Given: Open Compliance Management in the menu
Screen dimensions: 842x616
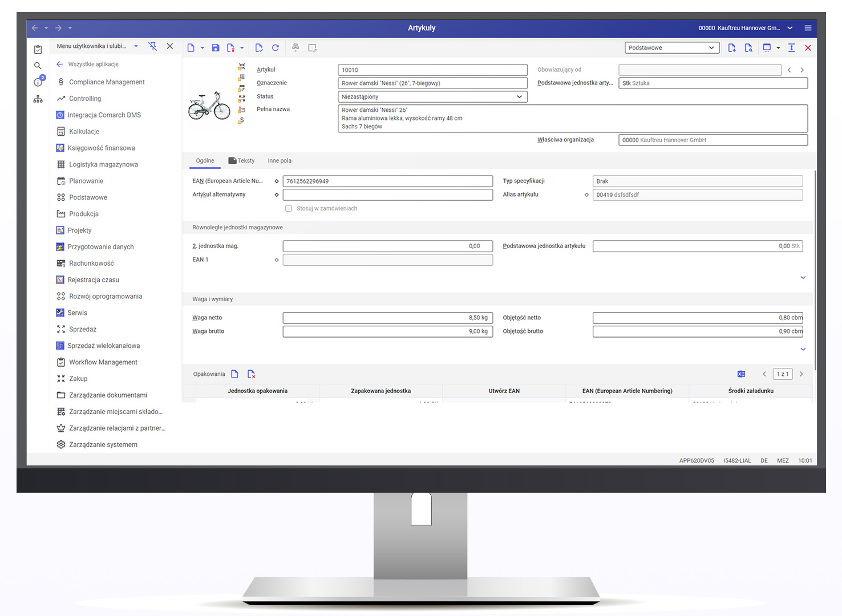Looking at the screenshot, I should click(x=107, y=82).
